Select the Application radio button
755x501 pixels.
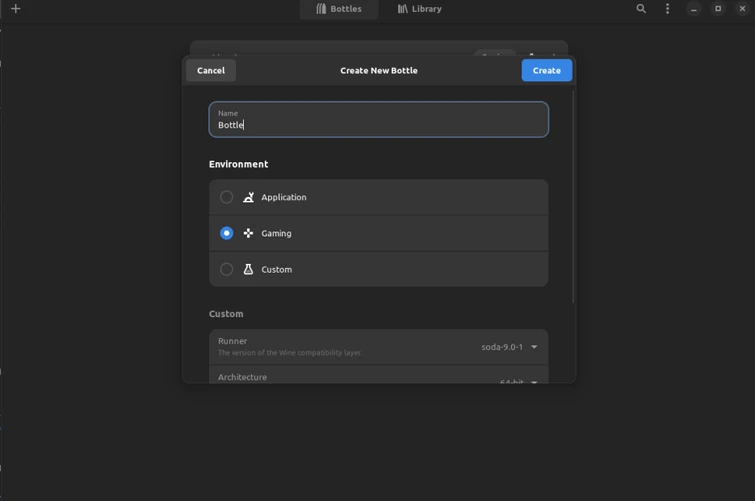pos(227,198)
